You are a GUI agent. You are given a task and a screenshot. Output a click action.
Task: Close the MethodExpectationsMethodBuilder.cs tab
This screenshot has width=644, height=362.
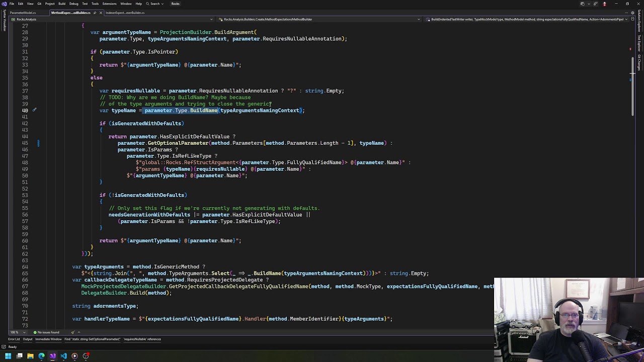tap(100, 13)
